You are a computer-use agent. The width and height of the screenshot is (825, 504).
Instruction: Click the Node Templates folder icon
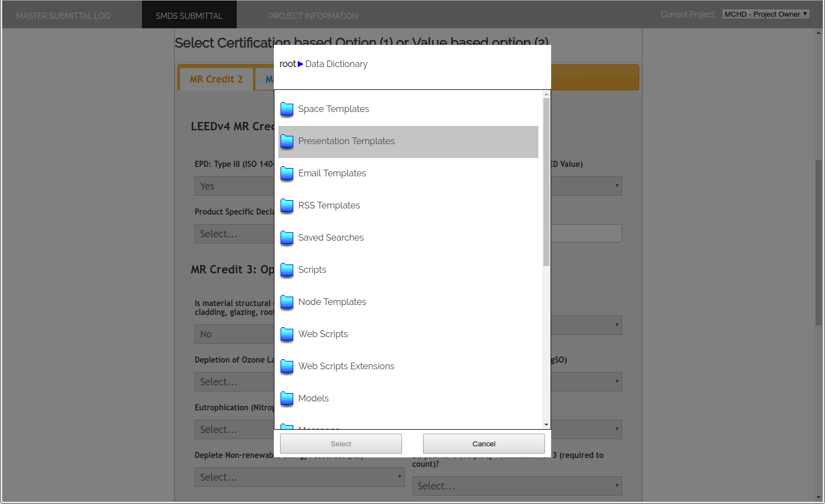pos(287,302)
